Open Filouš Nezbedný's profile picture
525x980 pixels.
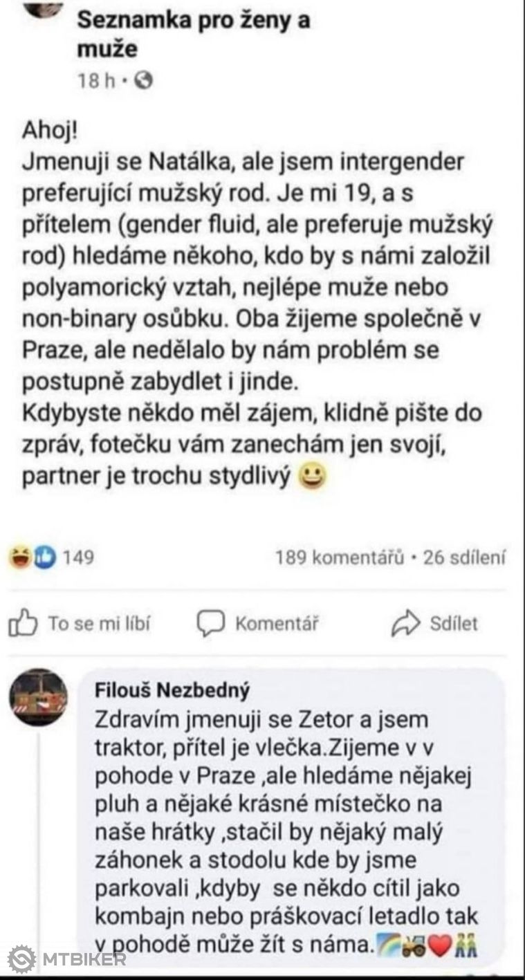tap(38, 697)
